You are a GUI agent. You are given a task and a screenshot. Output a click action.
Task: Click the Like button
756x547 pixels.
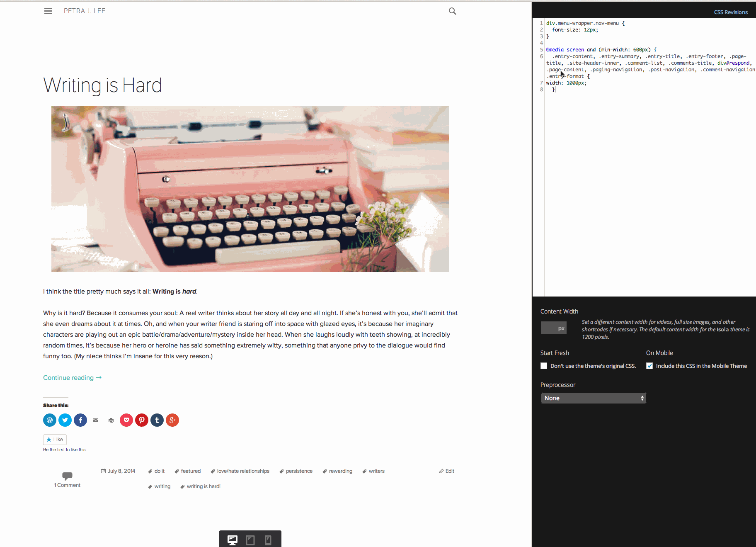tap(55, 440)
